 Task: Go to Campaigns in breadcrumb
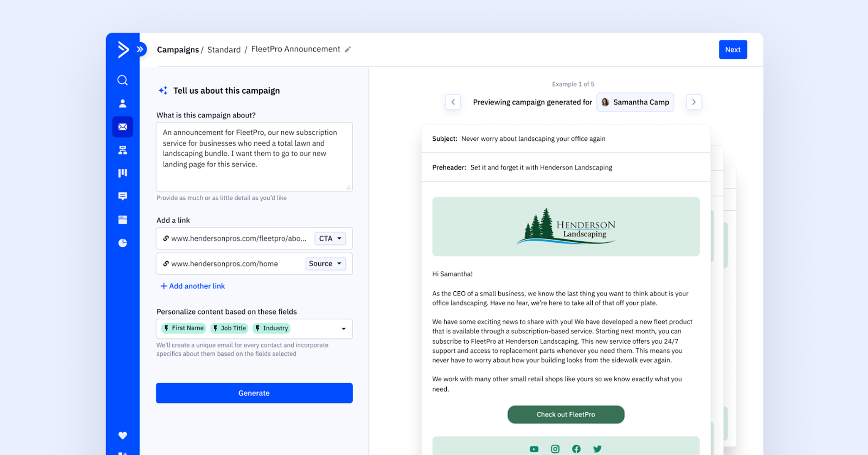[178, 50]
